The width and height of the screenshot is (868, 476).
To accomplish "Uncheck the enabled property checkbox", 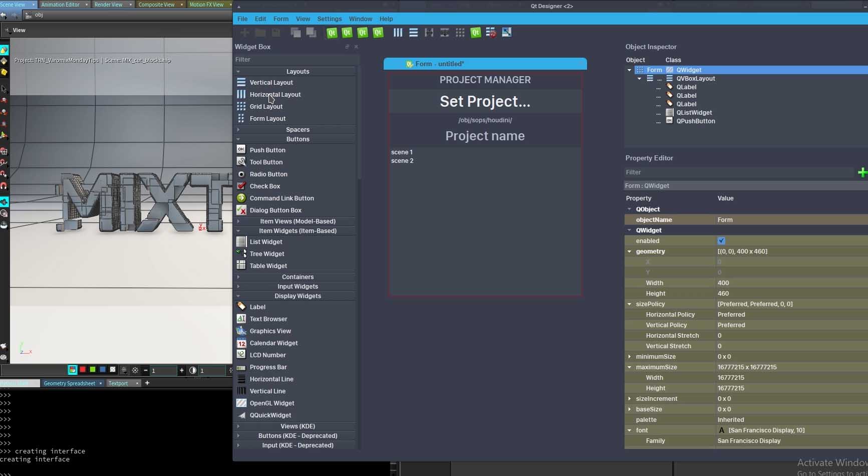I will click(x=721, y=241).
